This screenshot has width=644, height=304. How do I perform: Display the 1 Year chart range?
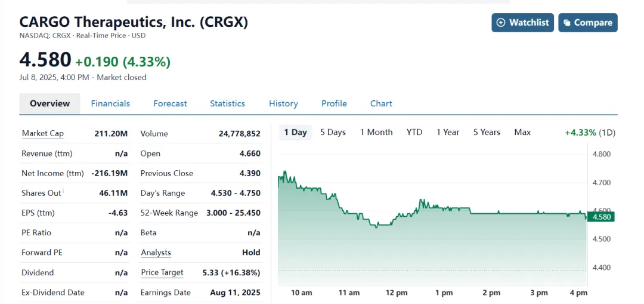click(448, 132)
